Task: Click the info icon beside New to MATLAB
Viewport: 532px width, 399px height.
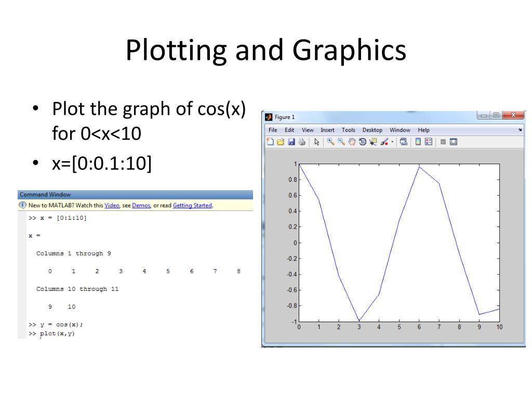Action: coord(22,205)
